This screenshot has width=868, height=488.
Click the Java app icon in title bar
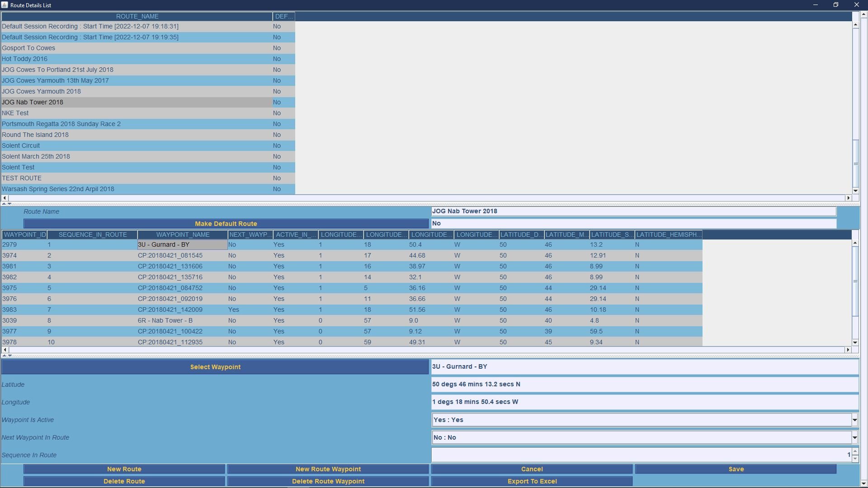(x=5, y=5)
